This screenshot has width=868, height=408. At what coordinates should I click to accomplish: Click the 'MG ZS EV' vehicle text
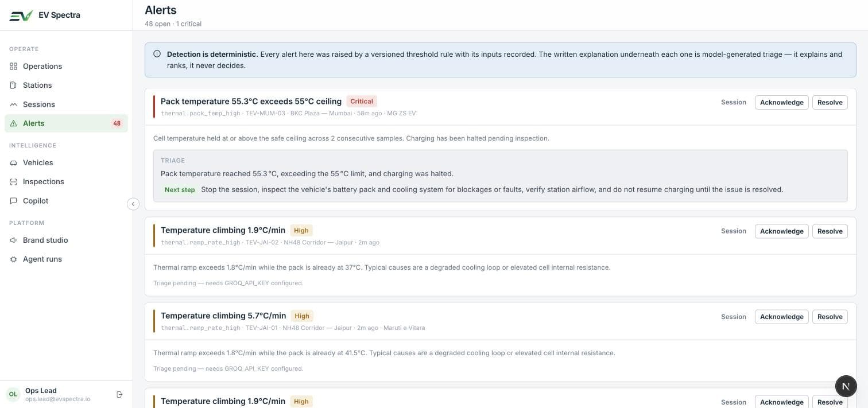pos(402,114)
